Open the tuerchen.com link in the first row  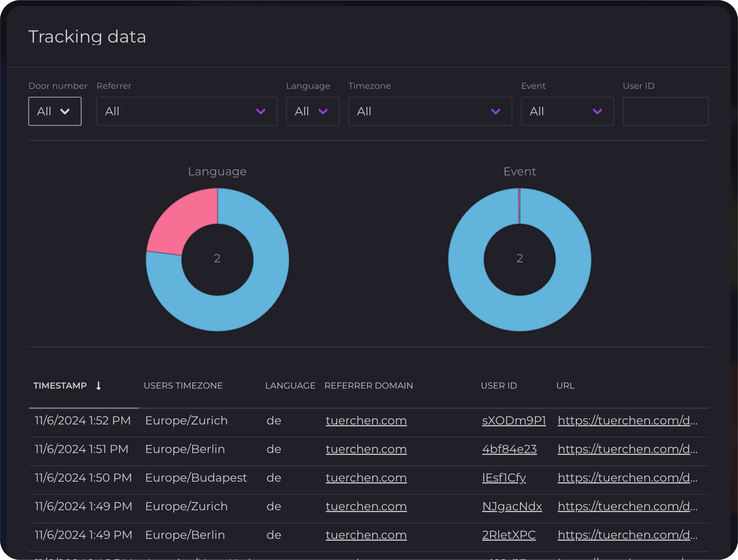[x=366, y=420]
